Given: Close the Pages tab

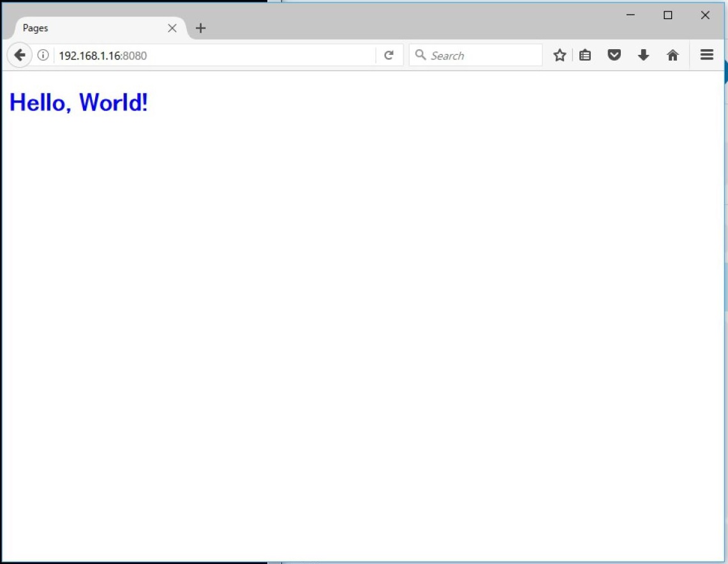Looking at the screenshot, I should (x=172, y=28).
